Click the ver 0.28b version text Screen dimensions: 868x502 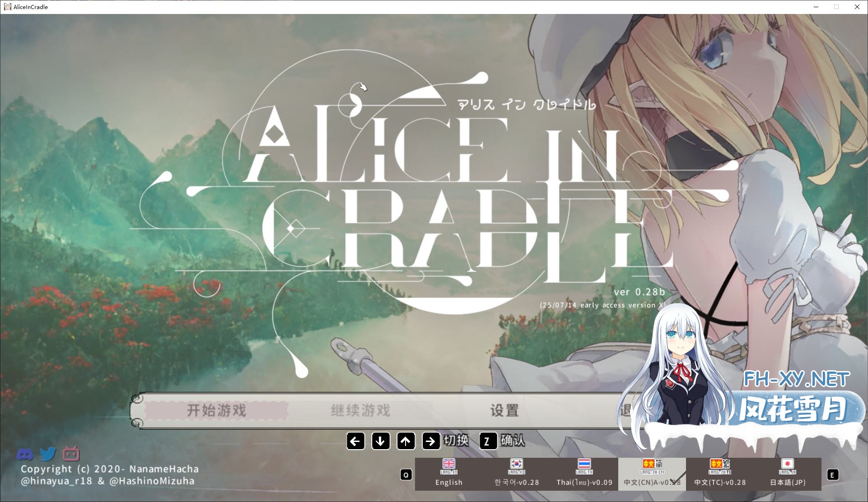(x=639, y=292)
